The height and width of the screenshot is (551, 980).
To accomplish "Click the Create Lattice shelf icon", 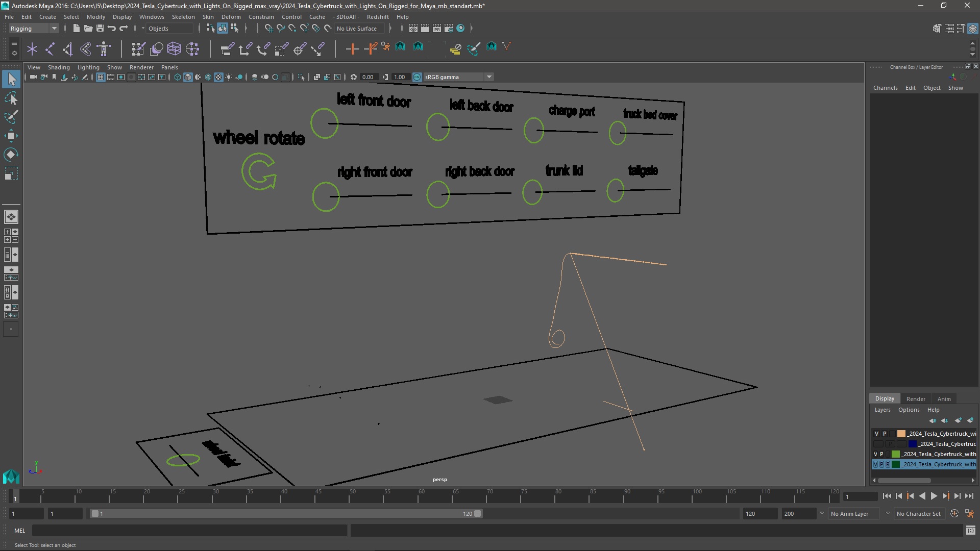I will pos(174,49).
